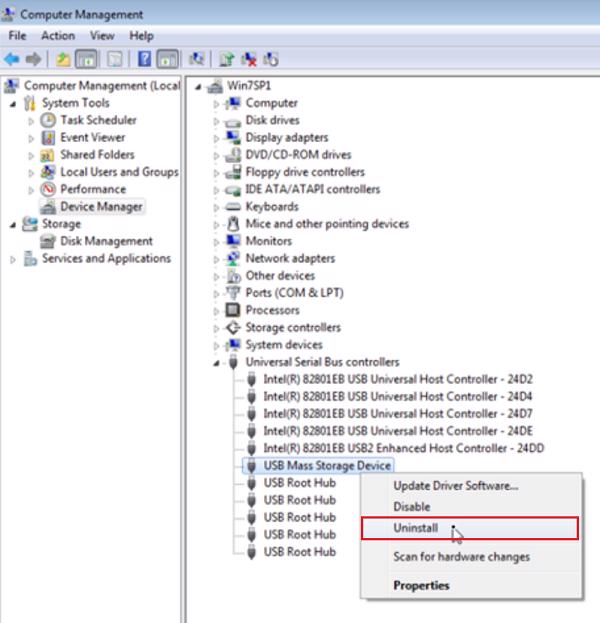Select Event Viewer in System Tools
600x623 pixels.
click(x=92, y=138)
